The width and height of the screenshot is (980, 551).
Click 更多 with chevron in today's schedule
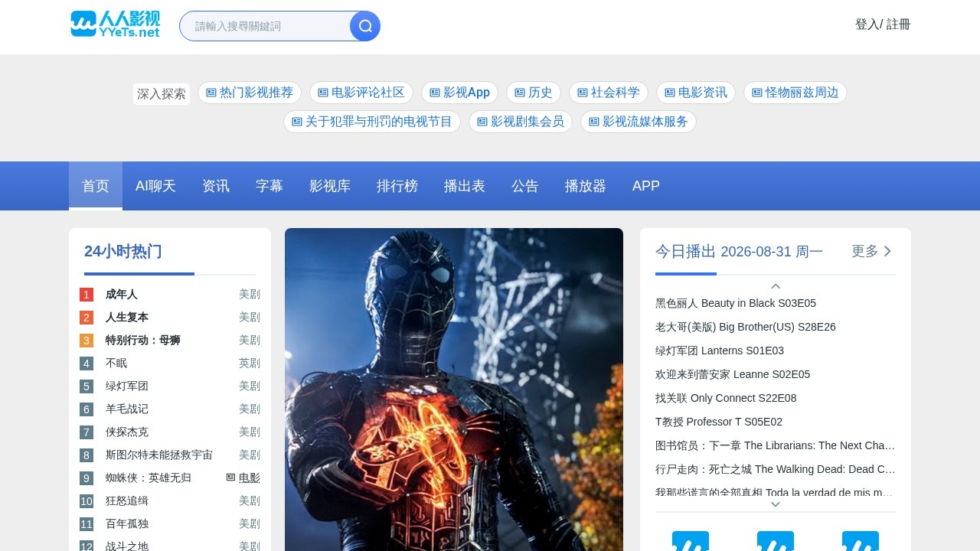[872, 251]
